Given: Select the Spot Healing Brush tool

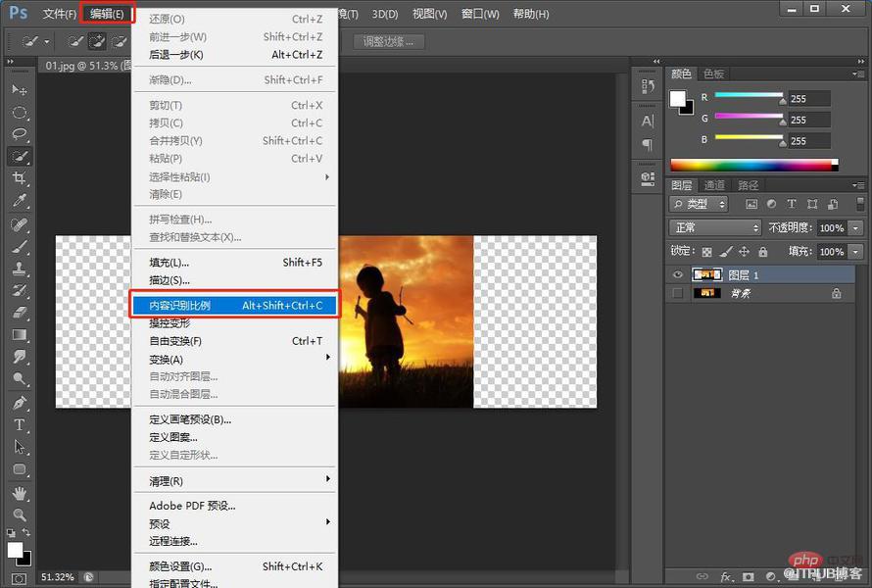Looking at the screenshot, I should (x=20, y=224).
